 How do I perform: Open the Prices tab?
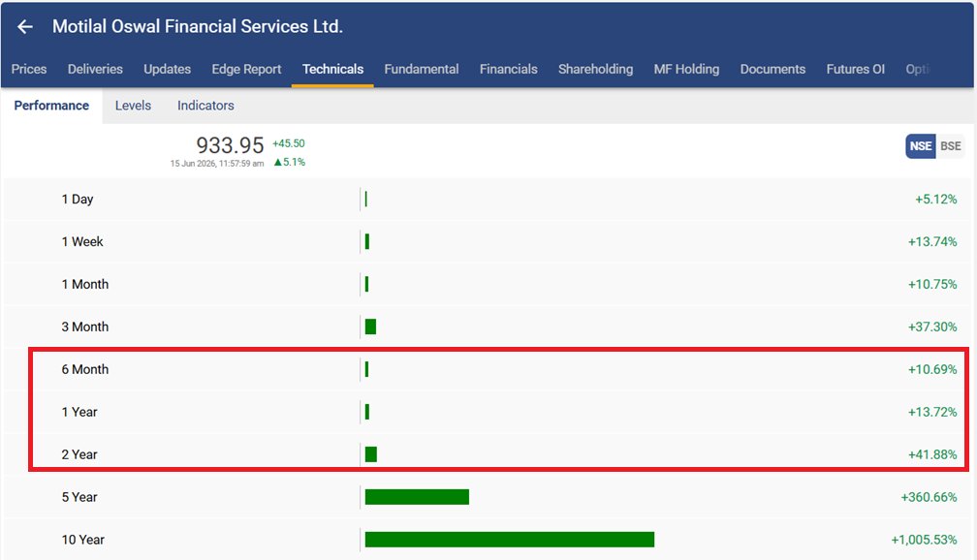[x=29, y=69]
